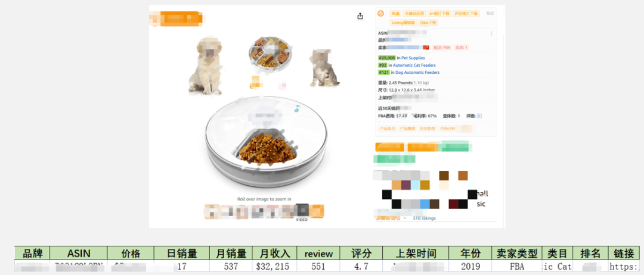Click the 月销量 column header
Image resolution: width=644 pixels, height=275 pixels.
231,254
